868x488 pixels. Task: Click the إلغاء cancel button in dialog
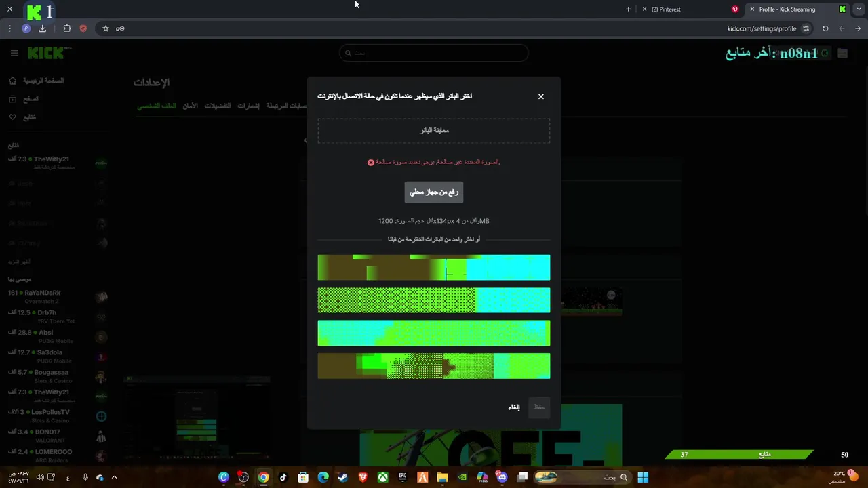(x=514, y=407)
